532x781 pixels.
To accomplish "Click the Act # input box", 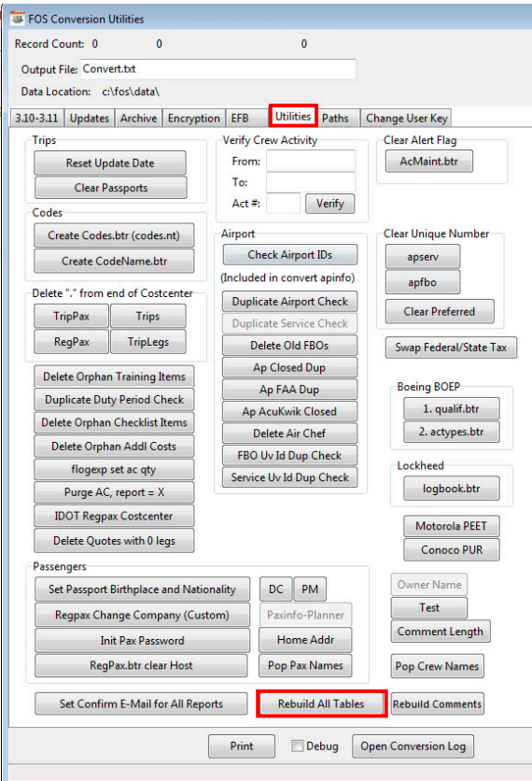I will 283,204.
